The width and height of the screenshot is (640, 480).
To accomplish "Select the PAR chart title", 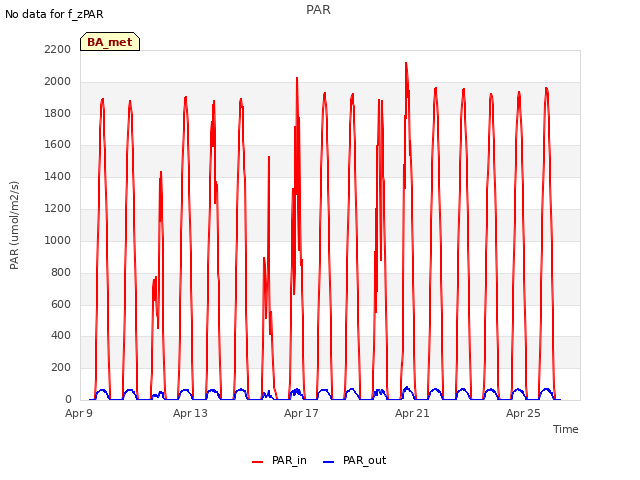I will click(x=318, y=10).
